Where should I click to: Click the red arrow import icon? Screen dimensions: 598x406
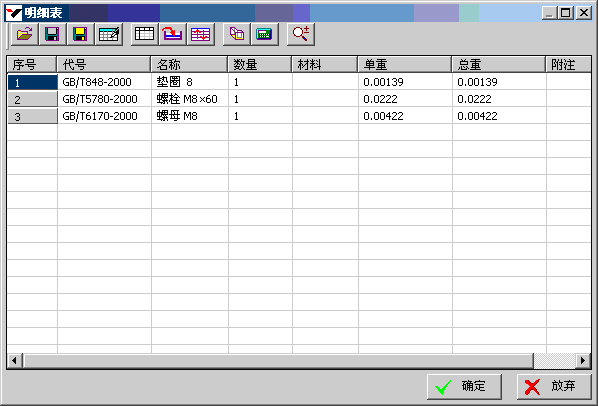tap(172, 34)
